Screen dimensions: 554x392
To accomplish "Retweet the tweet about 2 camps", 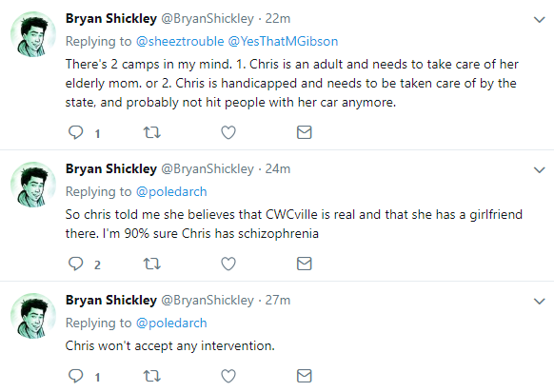I will pyautogui.click(x=152, y=132).
